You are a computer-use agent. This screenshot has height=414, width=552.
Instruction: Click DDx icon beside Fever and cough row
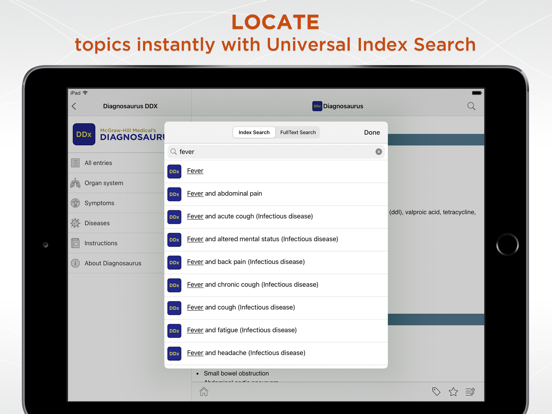(174, 308)
